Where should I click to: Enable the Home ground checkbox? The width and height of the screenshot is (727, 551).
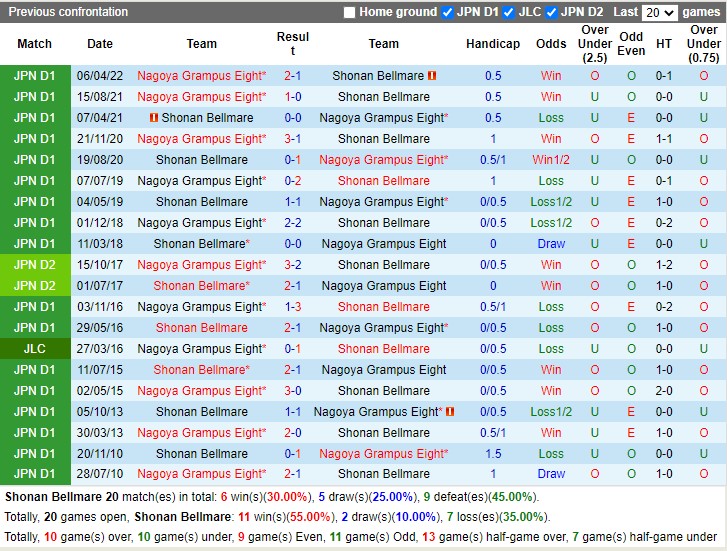pyautogui.click(x=349, y=12)
